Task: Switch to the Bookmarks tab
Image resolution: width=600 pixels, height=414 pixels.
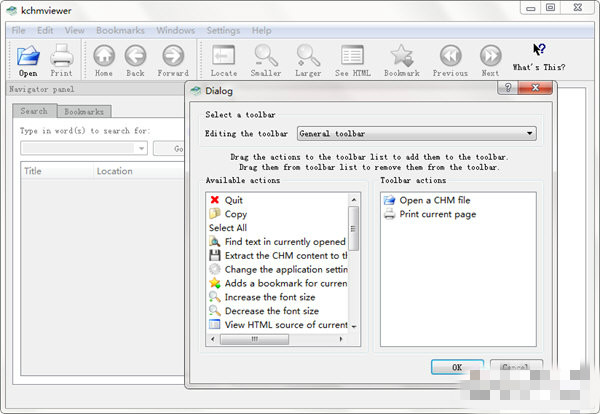Action: (x=83, y=112)
